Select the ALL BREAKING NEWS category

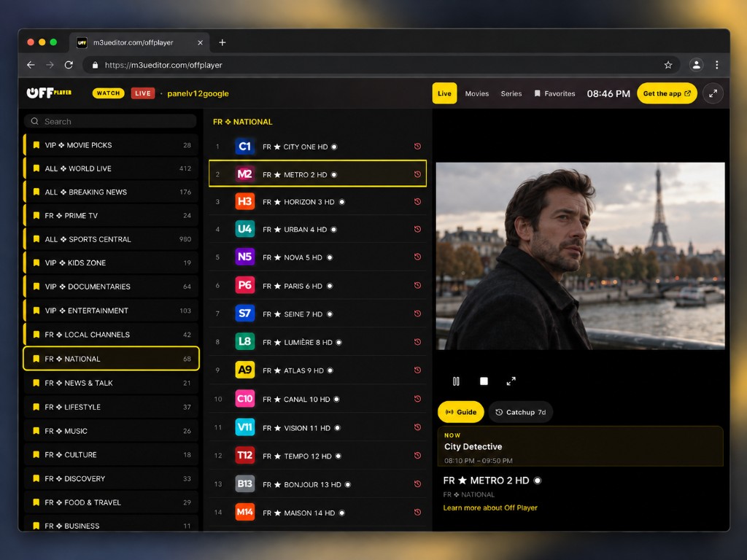111,192
